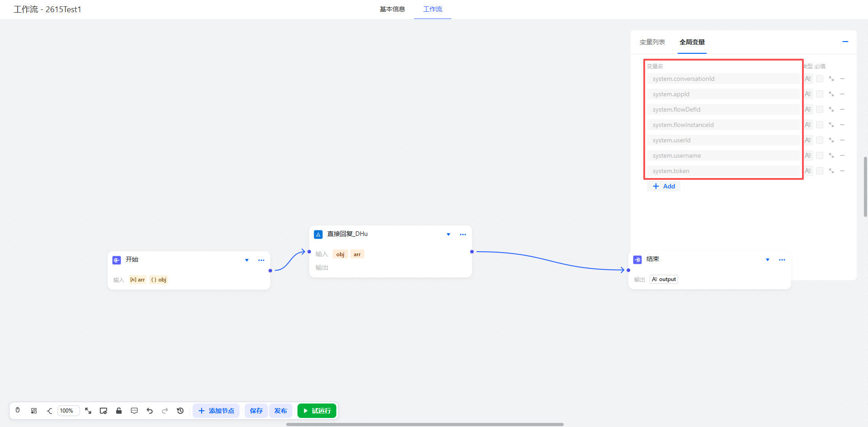Open more options on 直接回复_DHu node
868x427 pixels.
tap(462, 235)
